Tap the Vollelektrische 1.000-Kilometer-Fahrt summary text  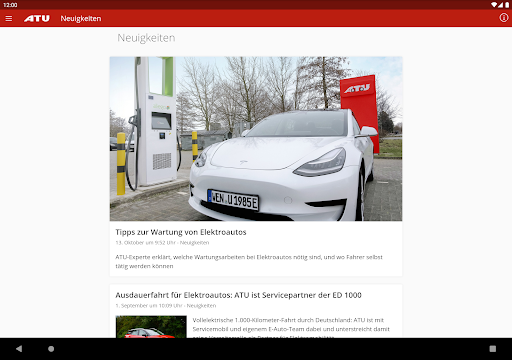[291, 328]
